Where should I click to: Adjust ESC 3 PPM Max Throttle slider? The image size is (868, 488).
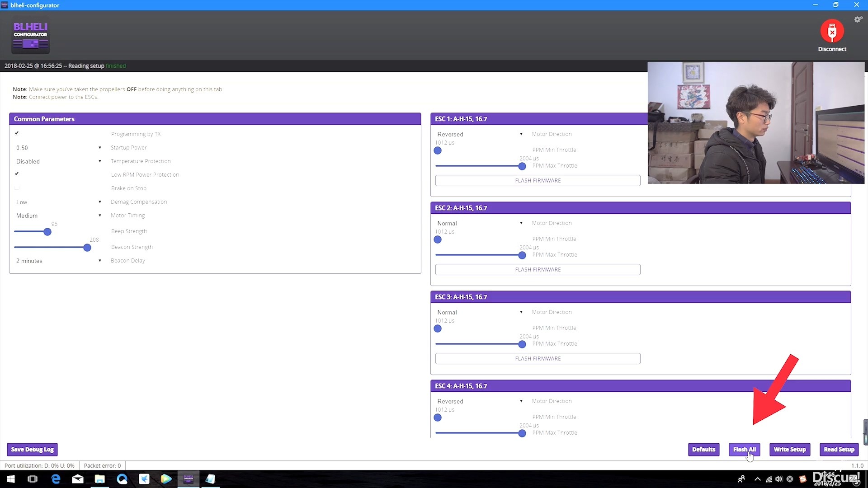click(x=522, y=344)
